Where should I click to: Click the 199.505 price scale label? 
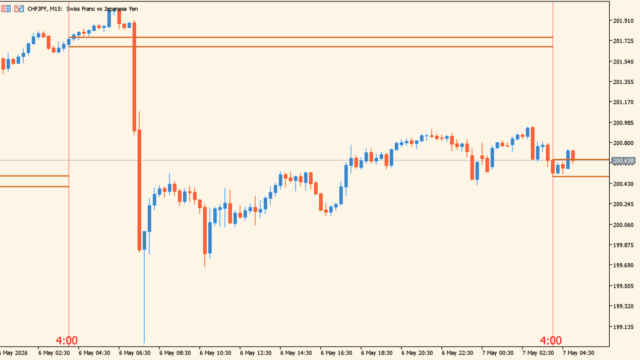(623, 286)
